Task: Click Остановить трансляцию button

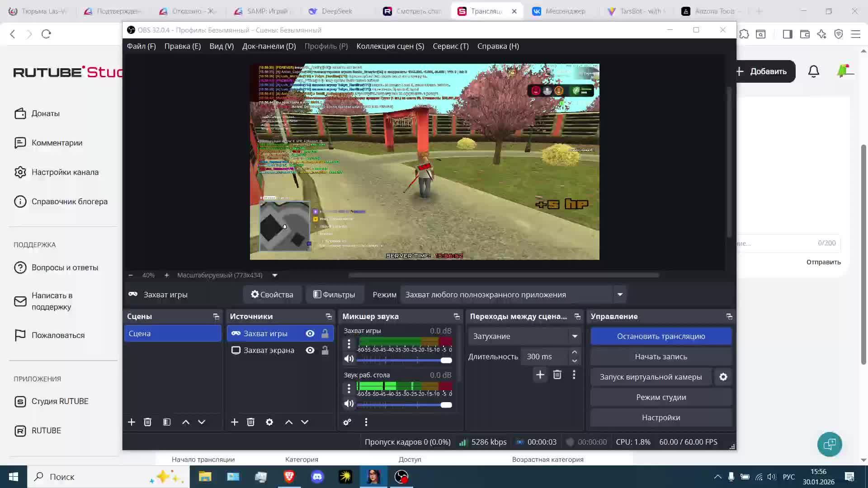Action: point(661,336)
